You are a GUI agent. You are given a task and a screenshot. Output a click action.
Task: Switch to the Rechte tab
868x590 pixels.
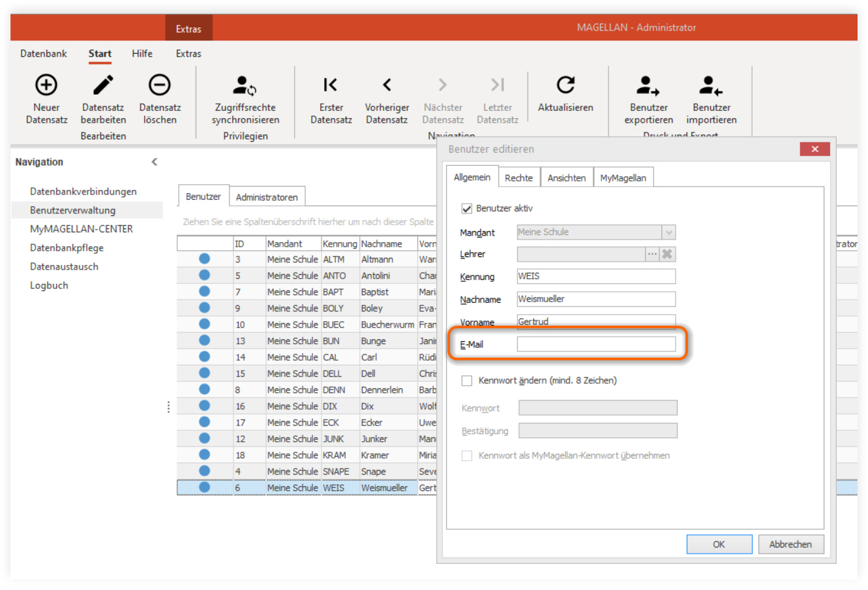[518, 178]
